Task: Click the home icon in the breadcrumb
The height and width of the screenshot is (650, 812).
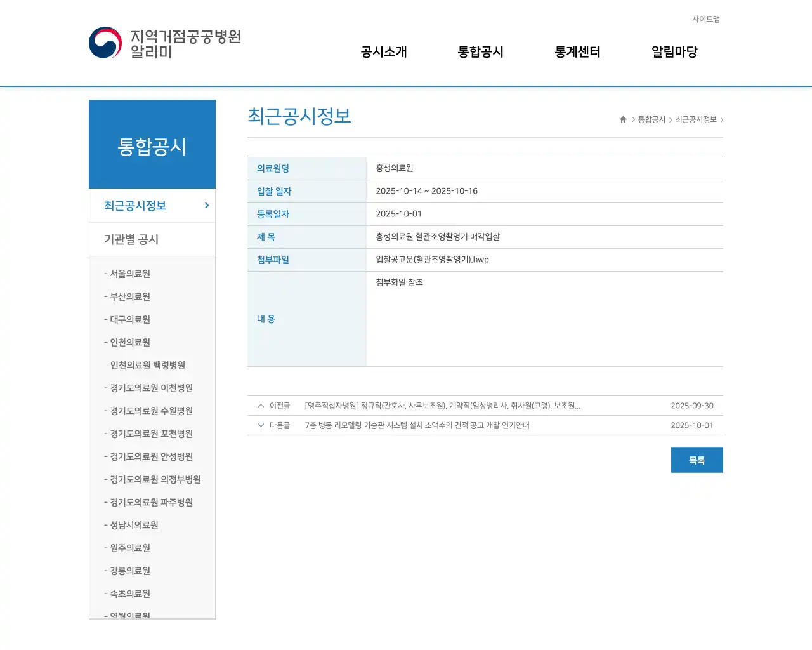Action: [622, 119]
